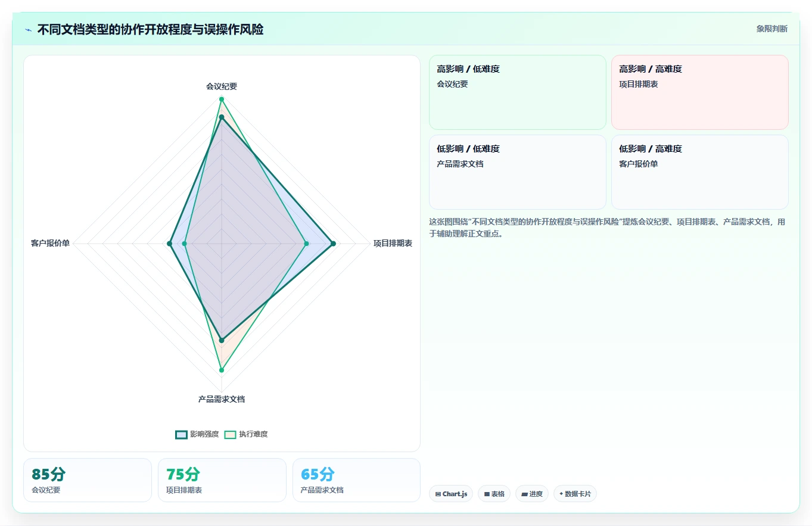Click the 75分 项目排期表 score card
Viewport: 812px width, 526px height.
point(222,480)
